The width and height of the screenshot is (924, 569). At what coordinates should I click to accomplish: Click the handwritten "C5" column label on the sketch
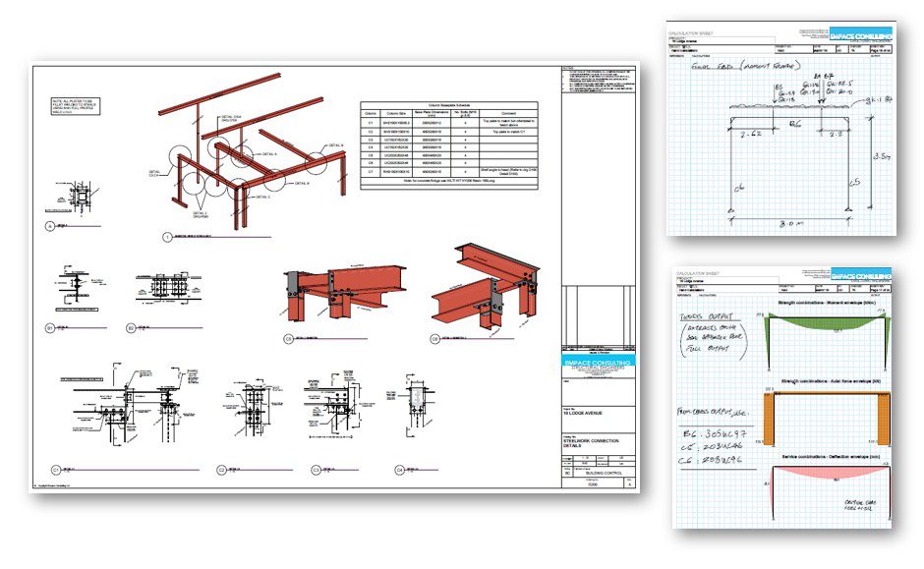tap(854, 183)
